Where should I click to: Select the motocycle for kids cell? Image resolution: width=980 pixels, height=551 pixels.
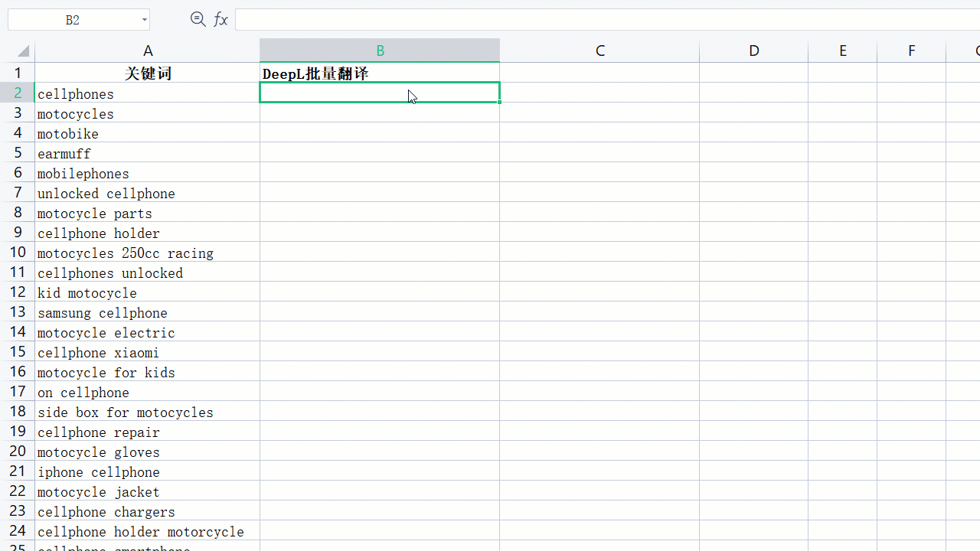(x=148, y=372)
